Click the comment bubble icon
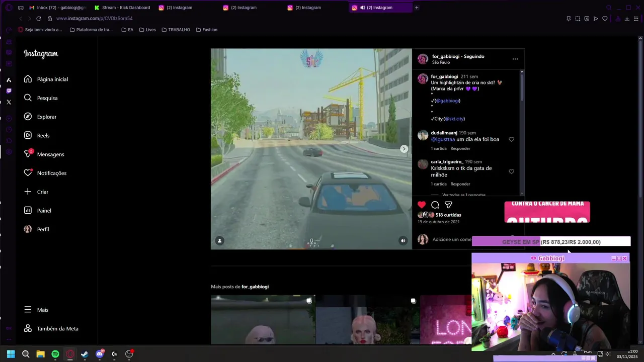This screenshot has width=644, height=362. (x=435, y=205)
